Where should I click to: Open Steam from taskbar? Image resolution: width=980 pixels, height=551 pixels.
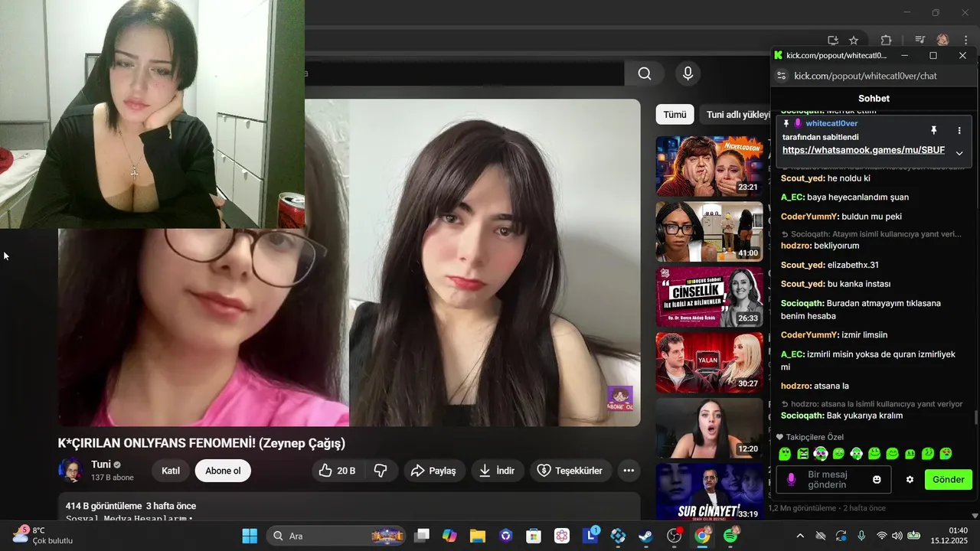[x=646, y=536]
